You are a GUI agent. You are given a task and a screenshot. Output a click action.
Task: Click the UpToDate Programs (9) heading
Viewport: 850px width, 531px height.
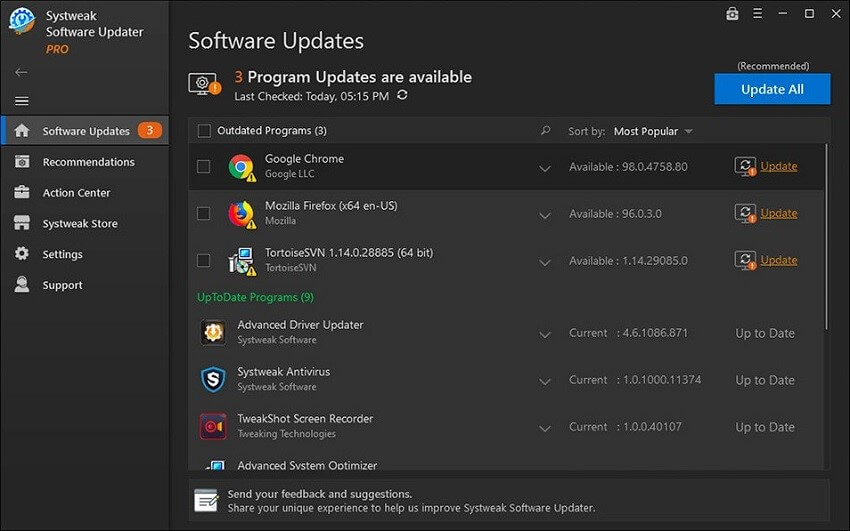click(x=255, y=297)
